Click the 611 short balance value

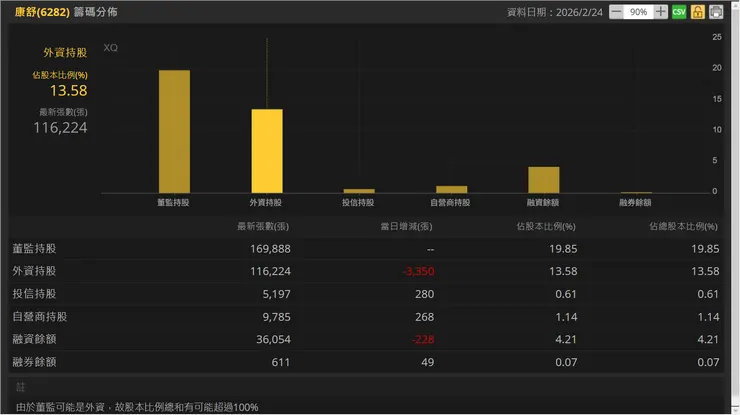click(281, 362)
